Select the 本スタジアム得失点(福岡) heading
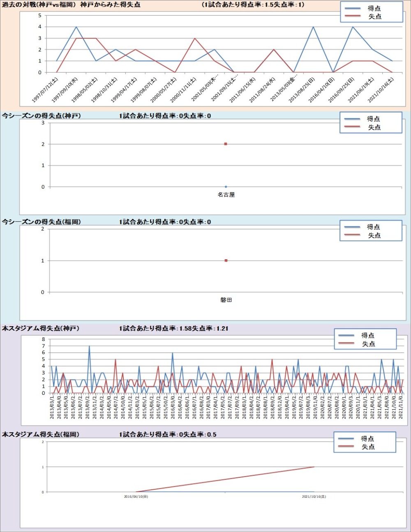The width and height of the screenshot is (411, 532). [41, 434]
